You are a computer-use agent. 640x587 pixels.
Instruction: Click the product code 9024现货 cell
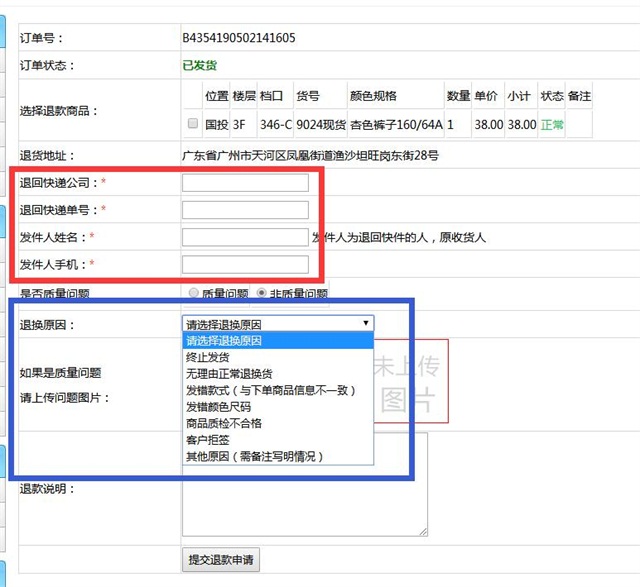[320, 125]
